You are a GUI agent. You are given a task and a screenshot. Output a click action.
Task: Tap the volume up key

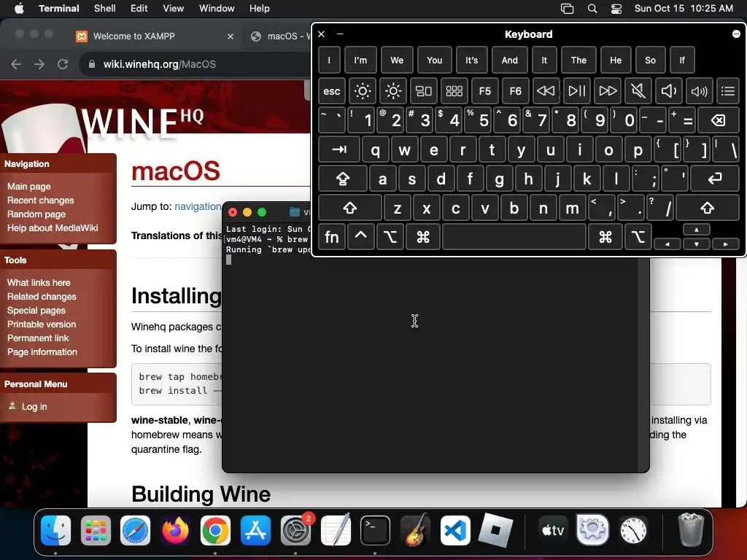tap(699, 90)
